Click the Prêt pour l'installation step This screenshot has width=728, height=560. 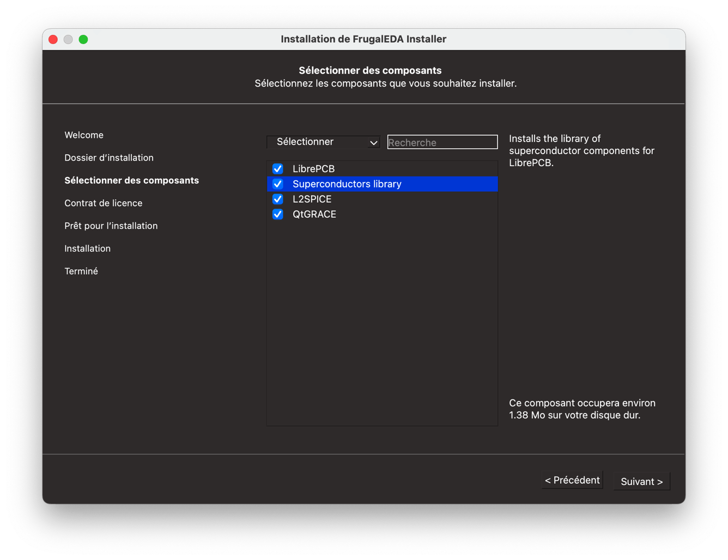(111, 226)
